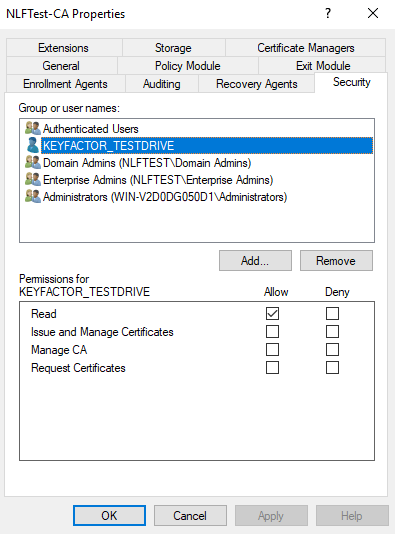
Task: Check Allow for Issue and Manage Certificates
Action: click(272, 331)
